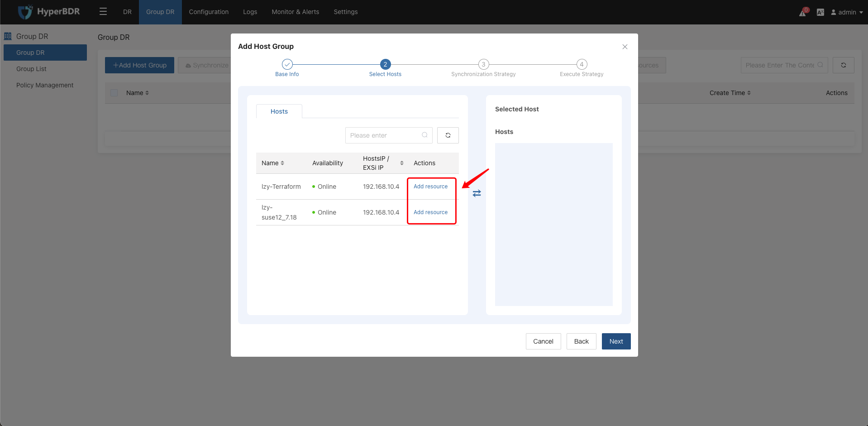868x426 pixels.
Task: Click the Selected Host heading
Action: point(517,109)
